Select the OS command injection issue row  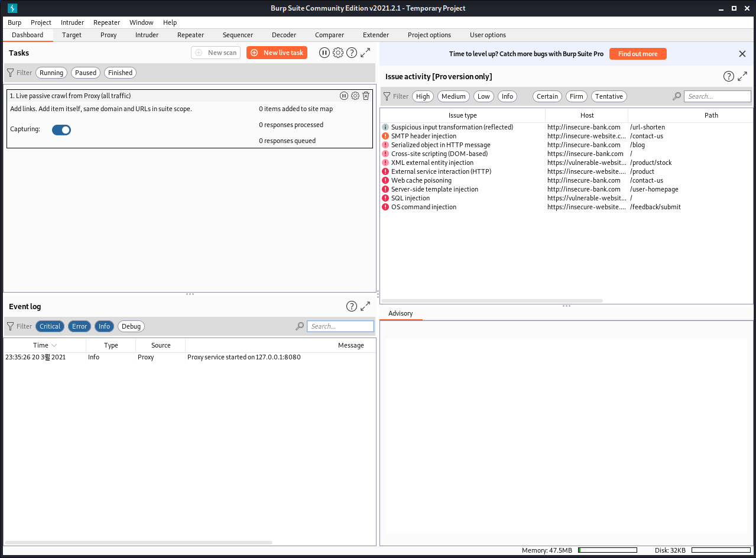pyautogui.click(x=566, y=207)
